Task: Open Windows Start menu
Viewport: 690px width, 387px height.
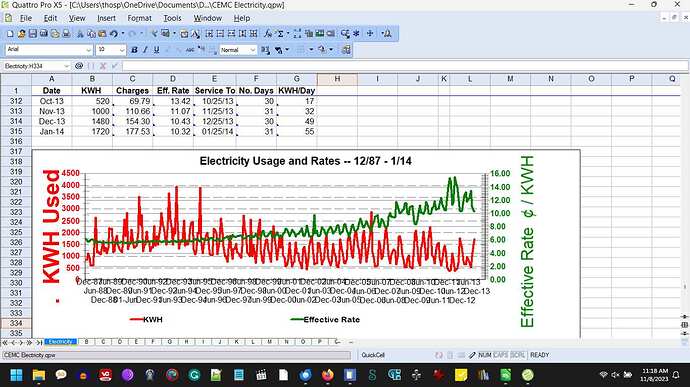Action: (x=16, y=375)
